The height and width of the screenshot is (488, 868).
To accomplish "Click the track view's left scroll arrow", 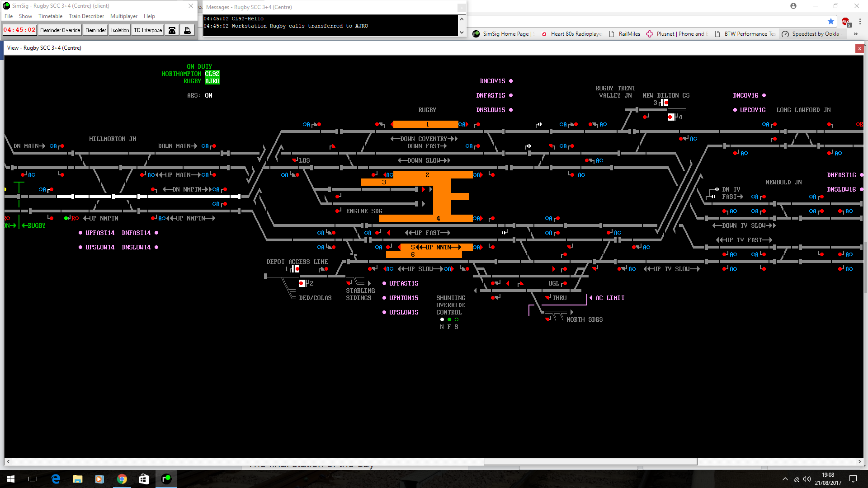I will 8,462.
